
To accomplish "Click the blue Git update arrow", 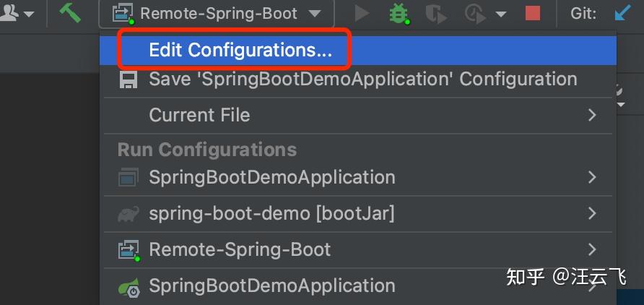I will (x=622, y=13).
